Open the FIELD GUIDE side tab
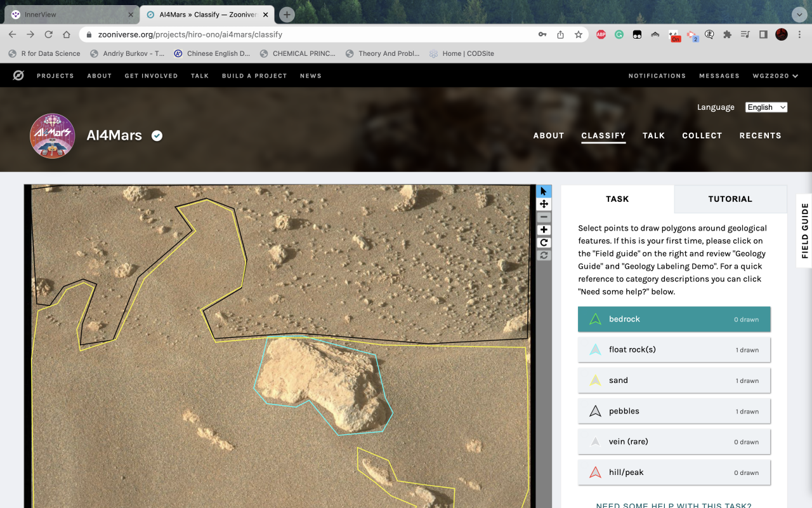The image size is (812, 508). pos(804,231)
